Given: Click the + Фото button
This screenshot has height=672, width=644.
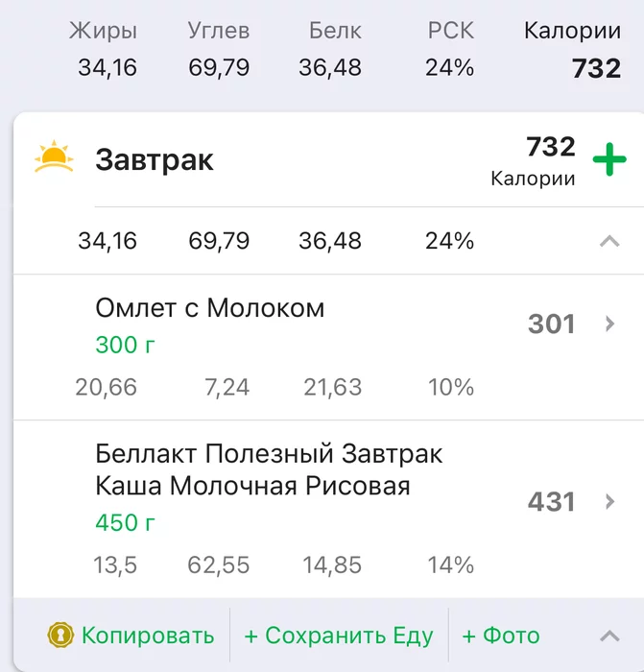Looking at the screenshot, I should click(501, 636).
